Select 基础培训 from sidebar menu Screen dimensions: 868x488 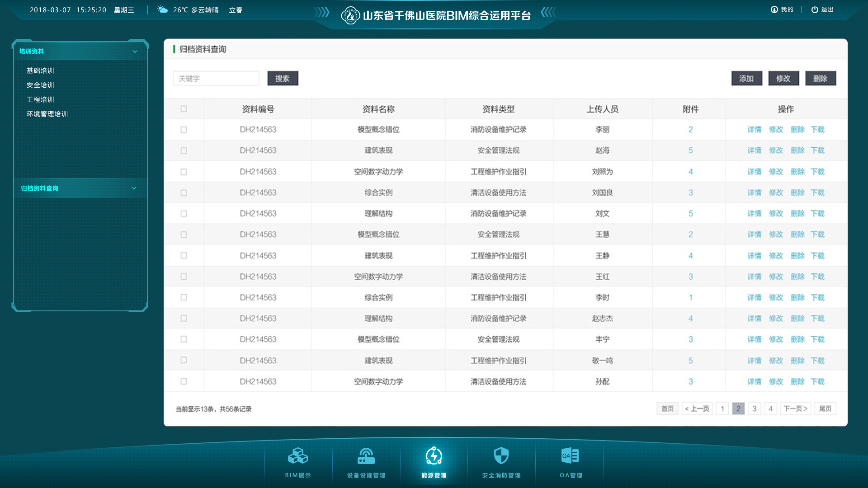[40, 70]
